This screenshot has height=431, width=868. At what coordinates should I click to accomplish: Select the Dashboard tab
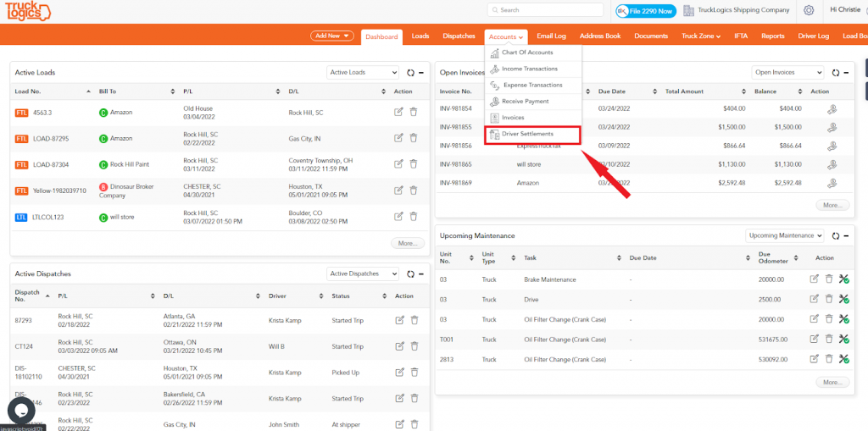[x=381, y=36]
